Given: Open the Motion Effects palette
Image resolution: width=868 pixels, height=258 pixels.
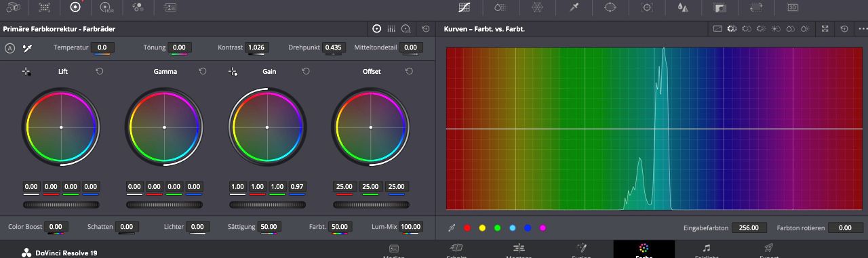Looking at the screenshot, I should [x=170, y=7].
